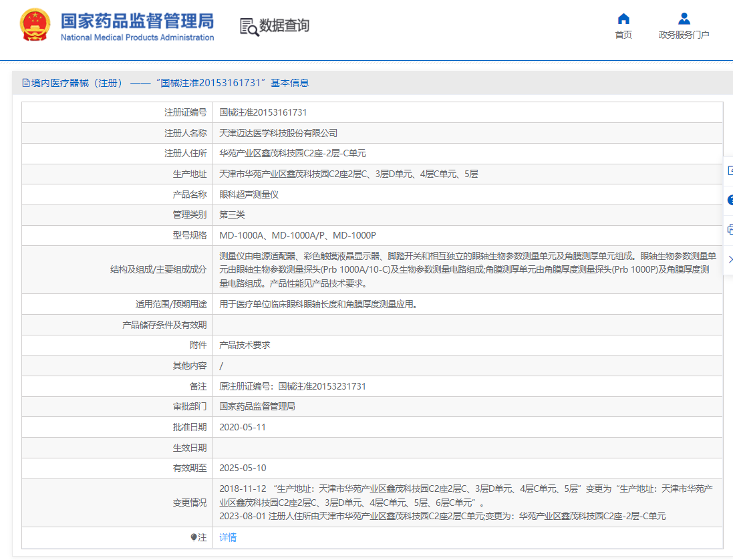
Task: Click 国家药品监督管理局 header title
Action: (x=137, y=21)
